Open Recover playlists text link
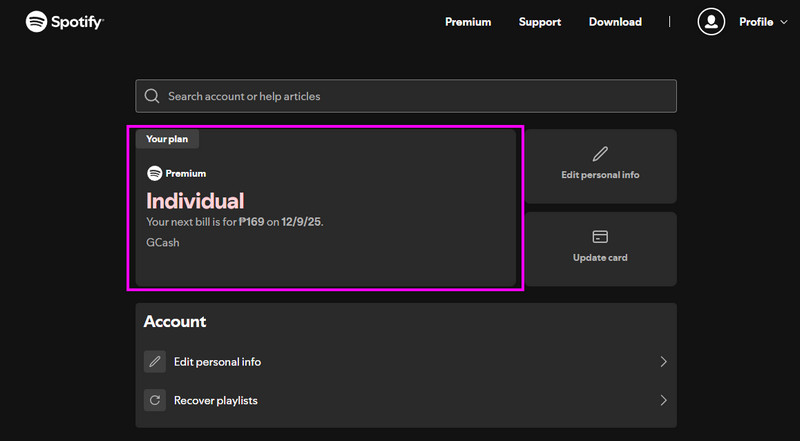The height and width of the screenshot is (441, 800). (x=215, y=400)
